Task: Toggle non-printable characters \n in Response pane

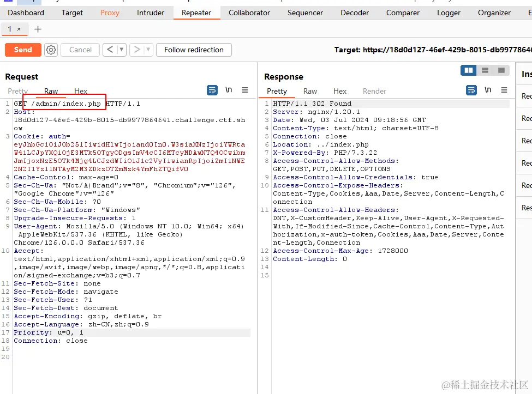Action: click(x=488, y=90)
